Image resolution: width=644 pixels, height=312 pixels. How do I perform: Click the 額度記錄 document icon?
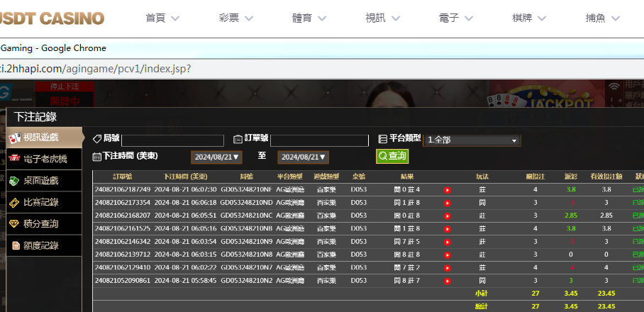(x=16, y=245)
